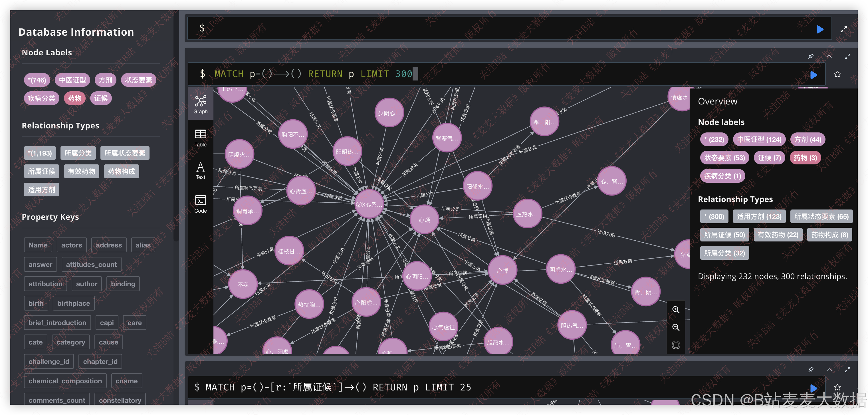The image size is (868, 415).
Task: Fit graph to screen
Action: [x=676, y=345]
